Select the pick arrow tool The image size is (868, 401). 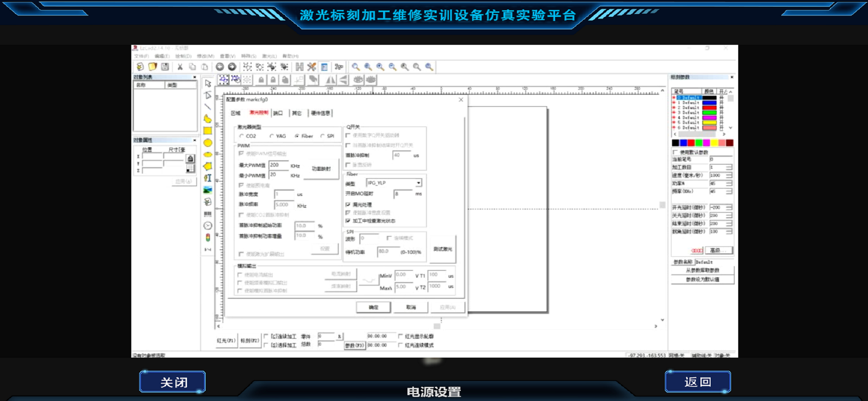tap(208, 83)
